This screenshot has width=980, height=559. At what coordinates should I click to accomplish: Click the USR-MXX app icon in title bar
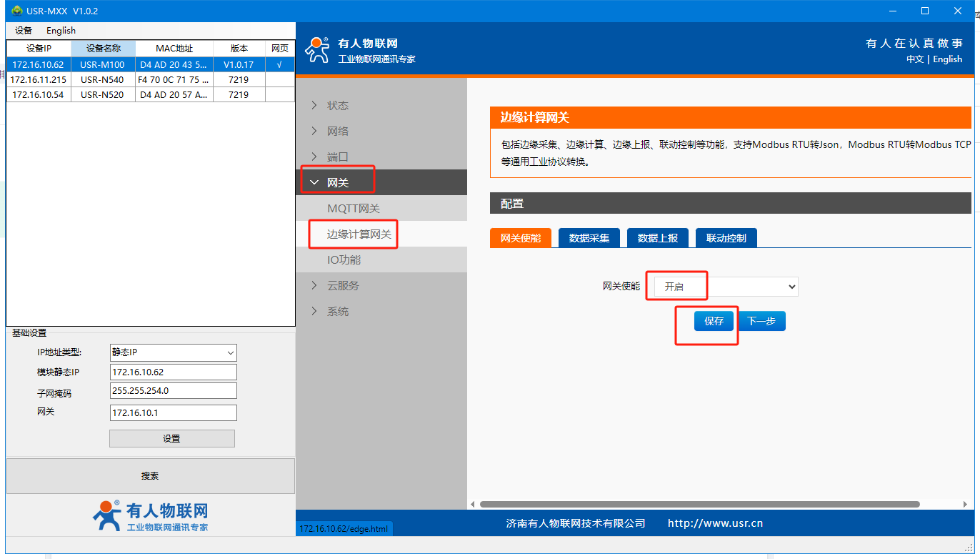click(x=16, y=11)
